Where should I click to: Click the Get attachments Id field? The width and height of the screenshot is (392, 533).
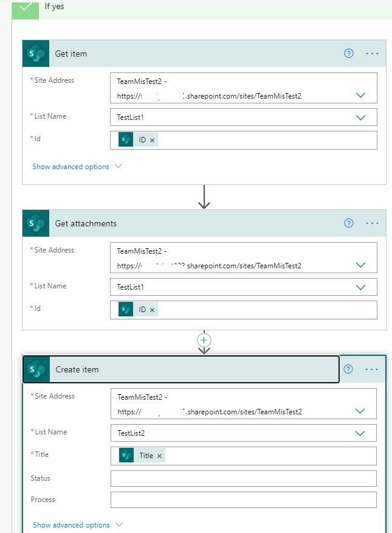point(243,310)
